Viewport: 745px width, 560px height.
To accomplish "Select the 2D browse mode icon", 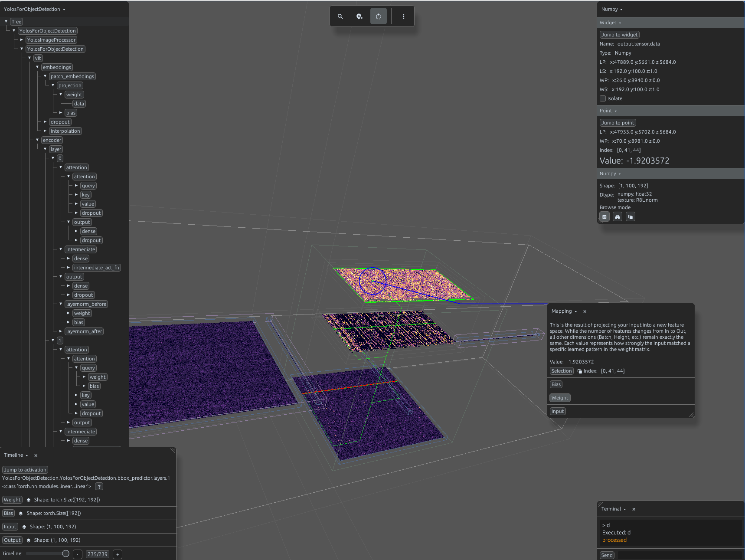I will coord(604,216).
